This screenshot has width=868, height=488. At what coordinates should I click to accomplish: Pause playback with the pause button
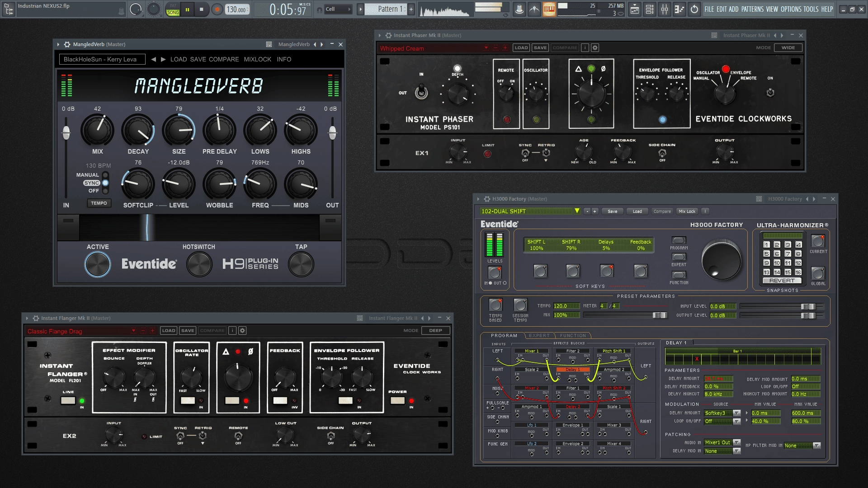tap(187, 9)
